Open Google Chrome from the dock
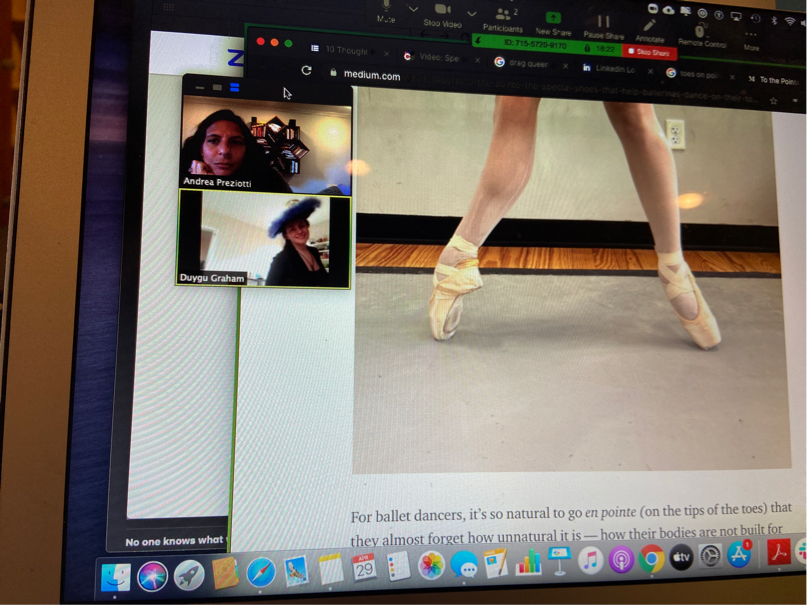The image size is (807, 605). (x=652, y=558)
